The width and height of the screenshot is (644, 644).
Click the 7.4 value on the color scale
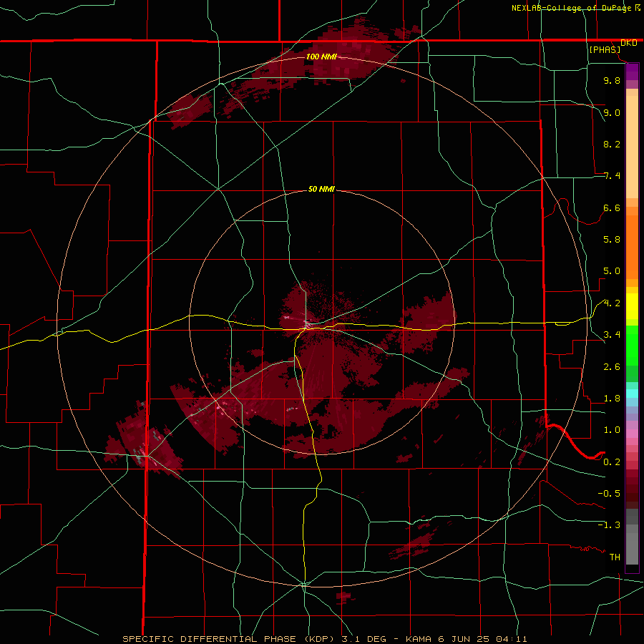[x=612, y=176]
